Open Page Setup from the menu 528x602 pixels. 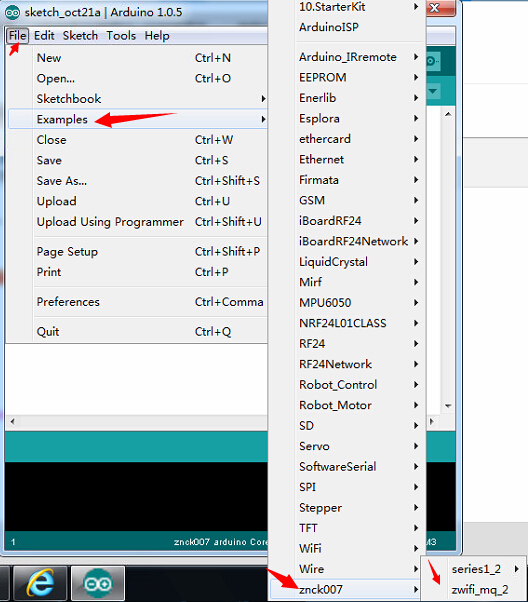(137, 251)
